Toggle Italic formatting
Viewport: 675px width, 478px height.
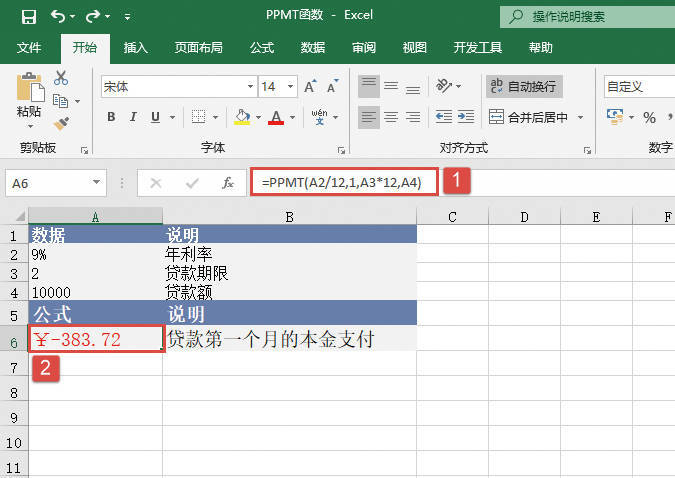click(x=134, y=117)
